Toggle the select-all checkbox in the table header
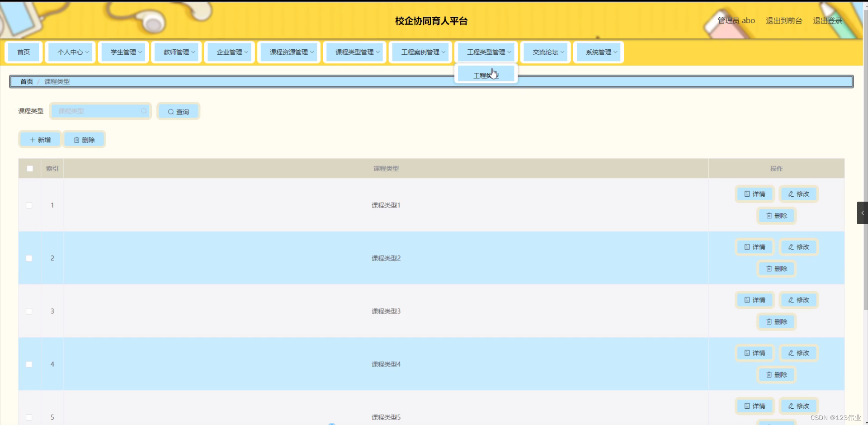This screenshot has height=425, width=868. (29, 168)
